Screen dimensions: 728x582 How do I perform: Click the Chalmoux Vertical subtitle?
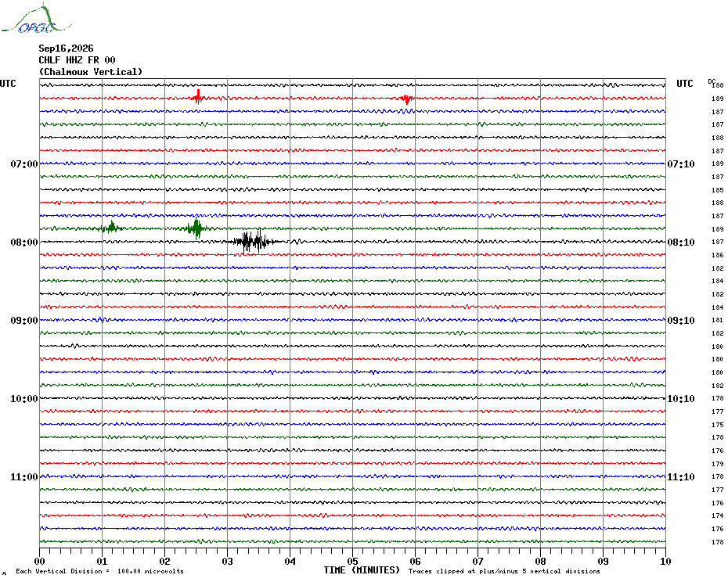tap(91, 72)
